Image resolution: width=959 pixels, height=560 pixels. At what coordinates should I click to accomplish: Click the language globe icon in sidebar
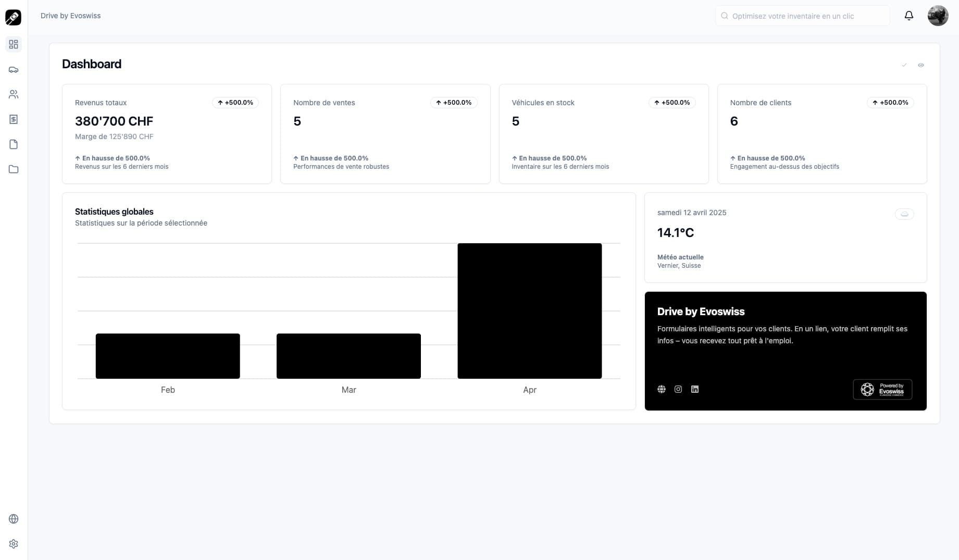tap(14, 519)
